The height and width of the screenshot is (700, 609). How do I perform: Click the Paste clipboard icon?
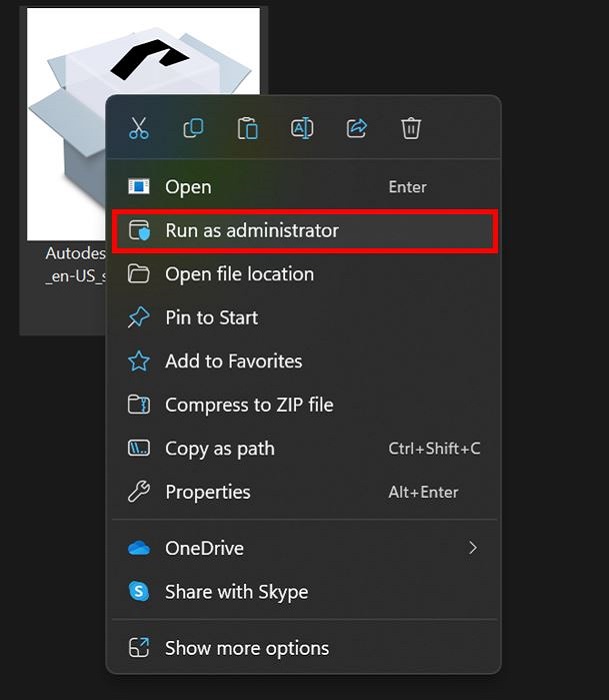(x=248, y=129)
